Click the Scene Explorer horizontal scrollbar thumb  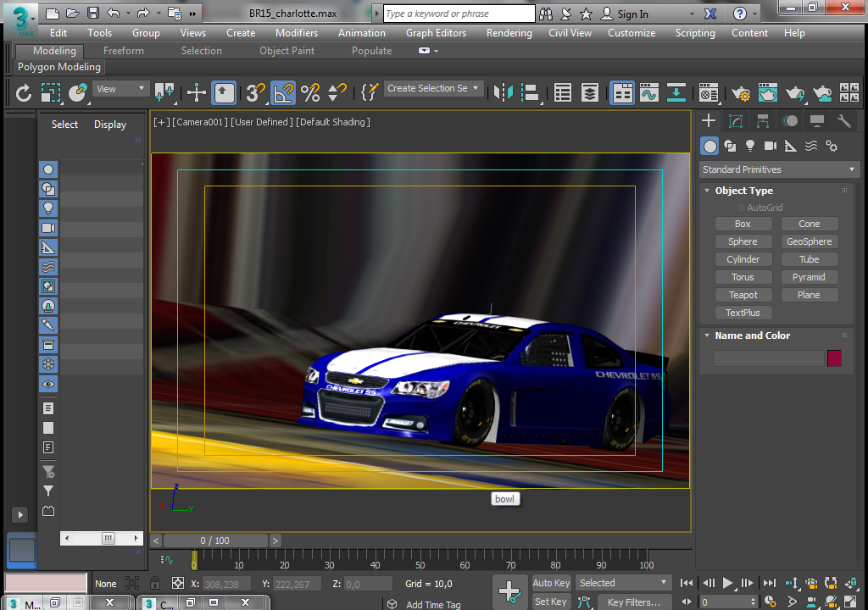point(108,538)
